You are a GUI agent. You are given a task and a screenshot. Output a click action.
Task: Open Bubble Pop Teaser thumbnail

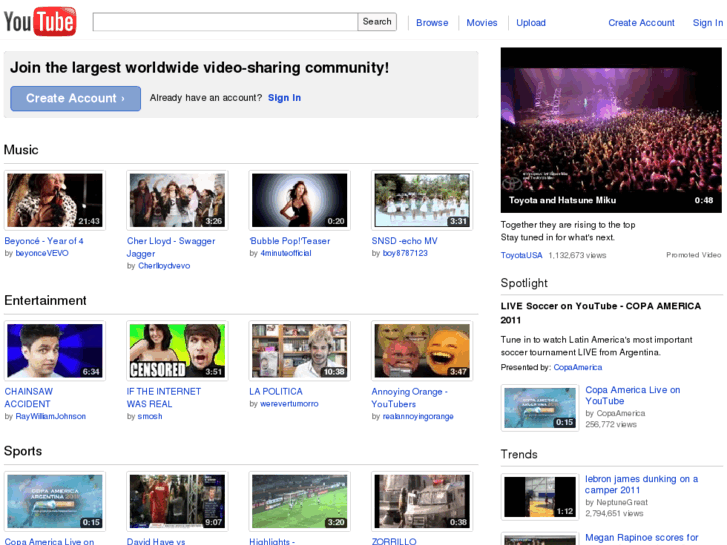pos(300,200)
